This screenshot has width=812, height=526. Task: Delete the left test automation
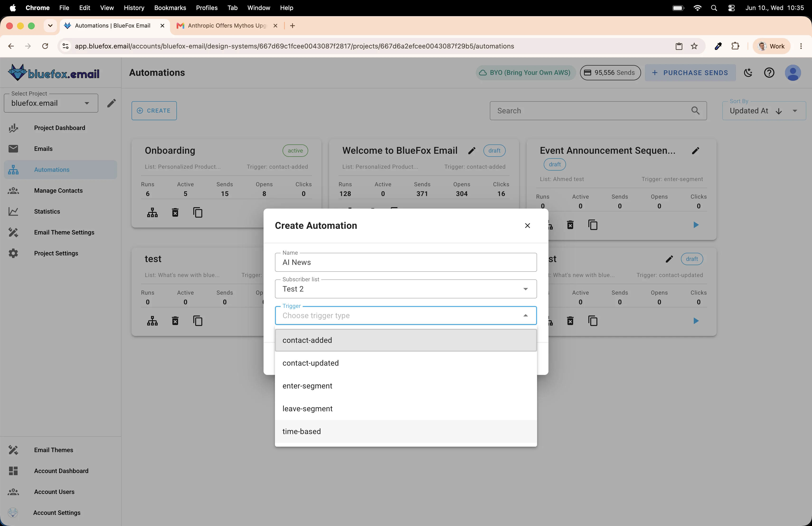(175, 321)
